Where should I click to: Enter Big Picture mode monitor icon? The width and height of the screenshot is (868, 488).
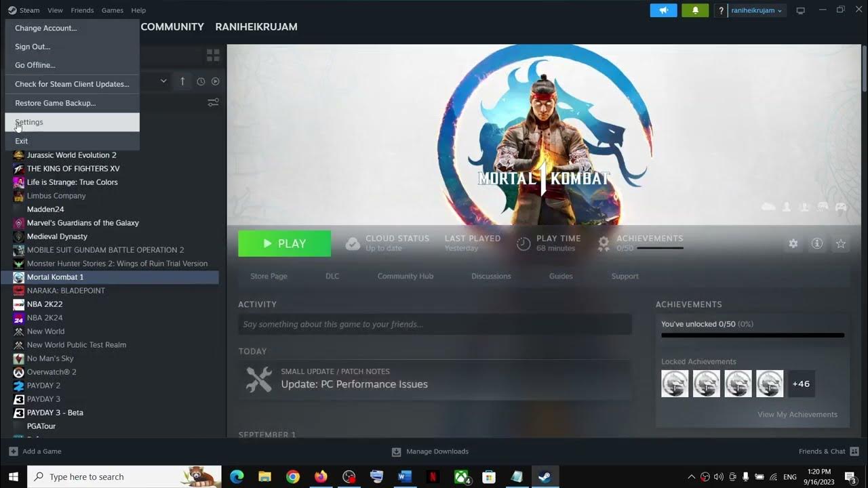coord(800,10)
